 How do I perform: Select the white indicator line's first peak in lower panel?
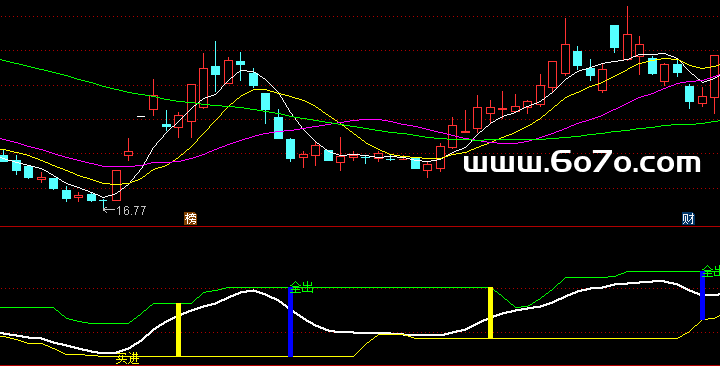(x=252, y=291)
